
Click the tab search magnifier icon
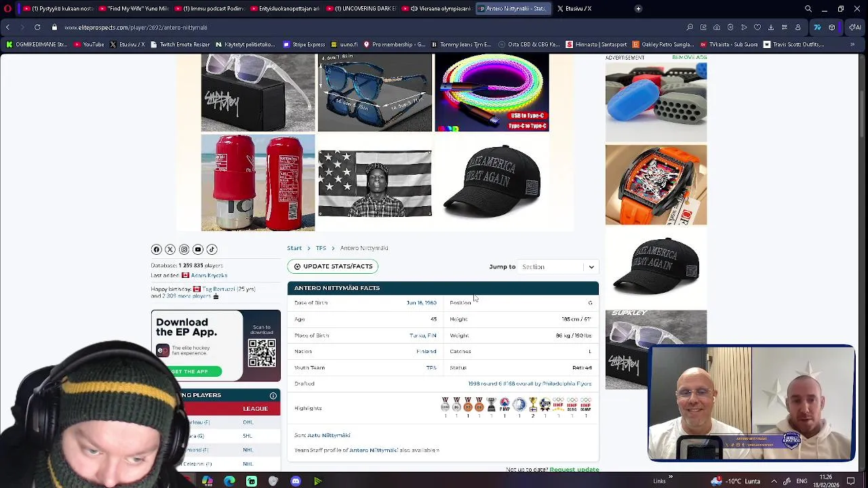tap(808, 9)
